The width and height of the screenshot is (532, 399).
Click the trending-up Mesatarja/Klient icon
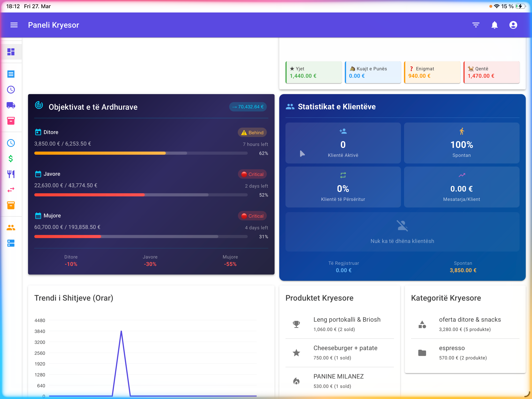tap(462, 175)
